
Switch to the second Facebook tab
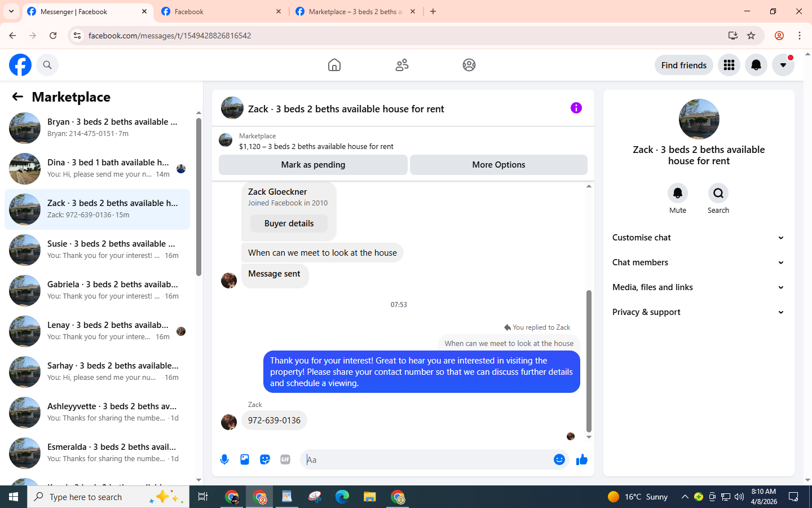221,11
